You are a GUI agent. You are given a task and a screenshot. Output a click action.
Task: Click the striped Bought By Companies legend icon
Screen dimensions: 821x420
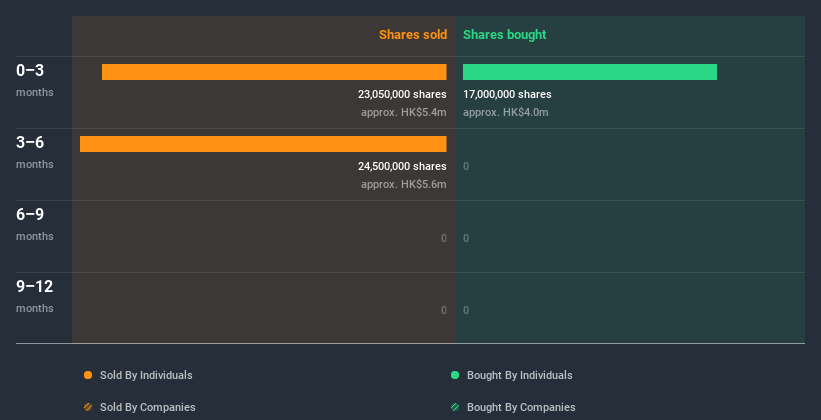pos(455,407)
